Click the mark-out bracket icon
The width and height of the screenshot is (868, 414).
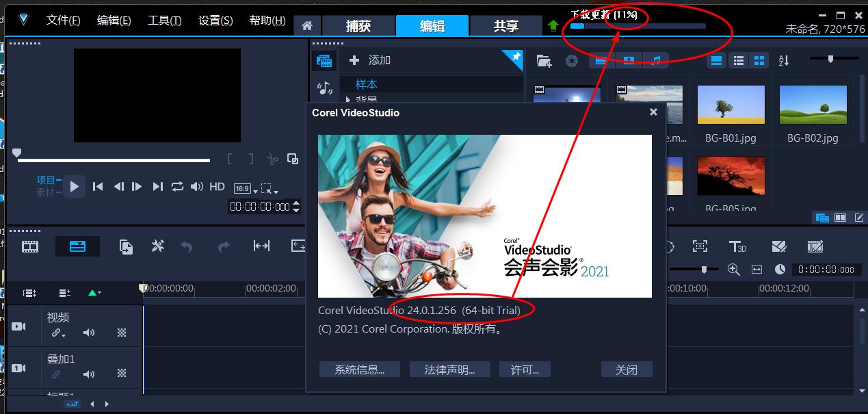251,159
